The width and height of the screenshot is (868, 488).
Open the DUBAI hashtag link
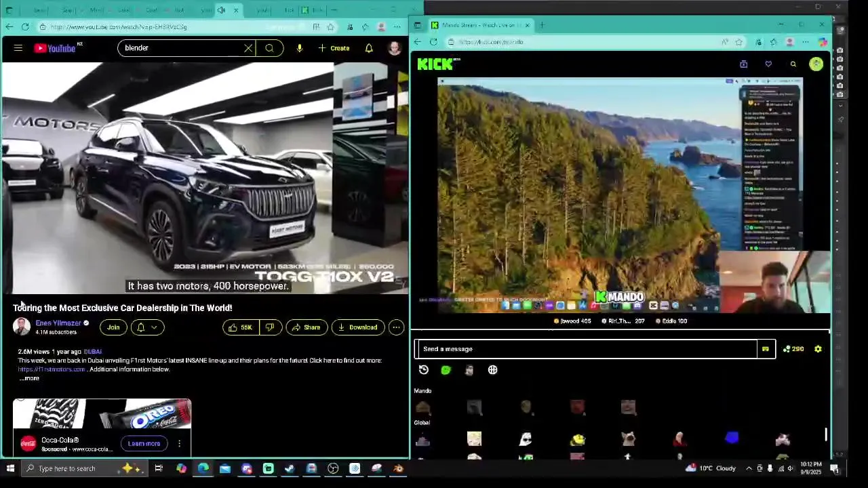93,352
